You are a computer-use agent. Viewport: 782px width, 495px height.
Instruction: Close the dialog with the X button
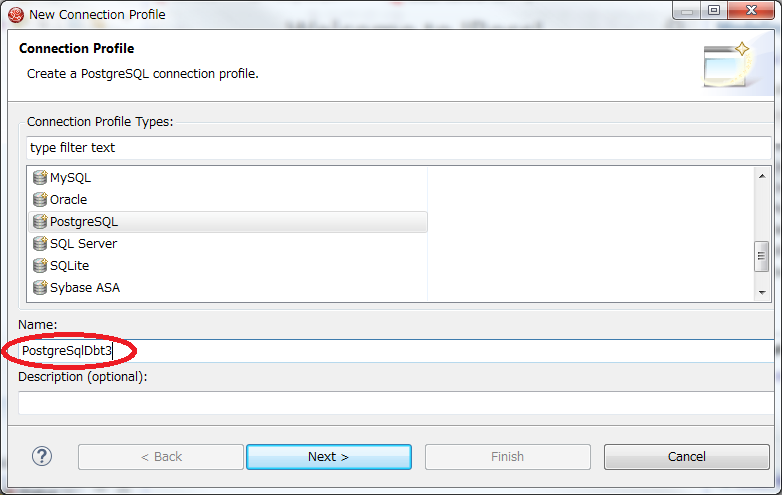tap(752, 10)
